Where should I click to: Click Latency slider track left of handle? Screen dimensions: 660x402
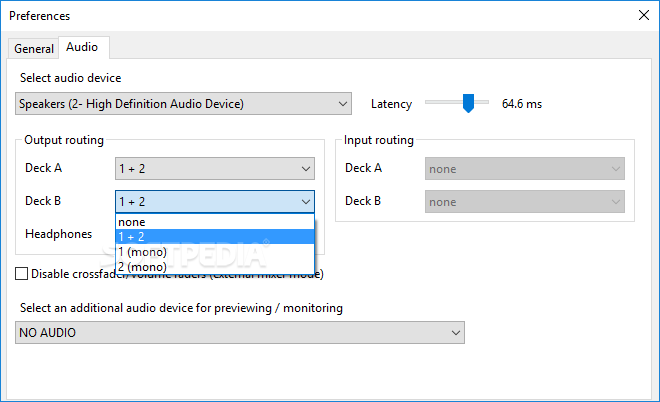pyautogui.click(x=442, y=103)
